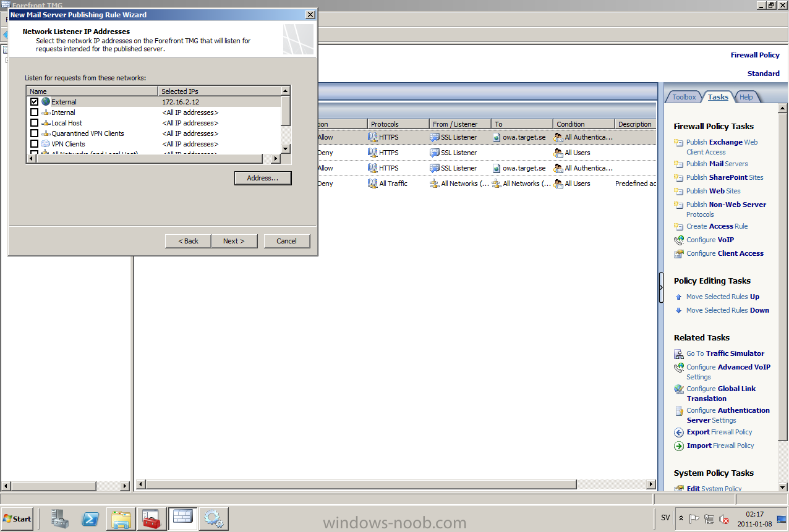Screen dimensions: 789x532
Task: Click the 'Predefined ac' description cell
Action: coord(636,184)
